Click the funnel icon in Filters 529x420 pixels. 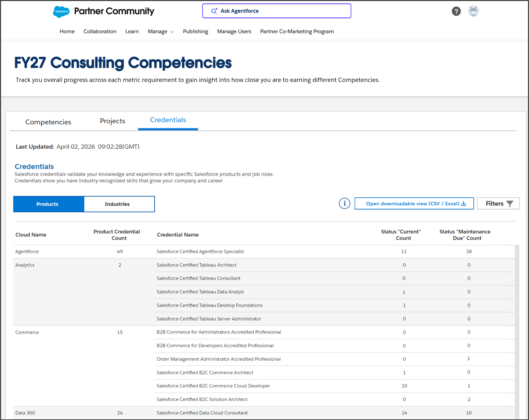[510, 204]
